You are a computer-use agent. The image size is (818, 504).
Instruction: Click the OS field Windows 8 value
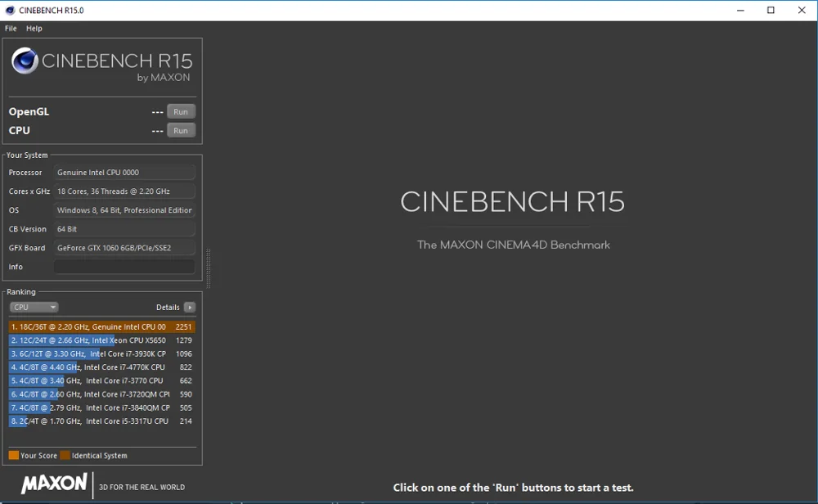[124, 209]
